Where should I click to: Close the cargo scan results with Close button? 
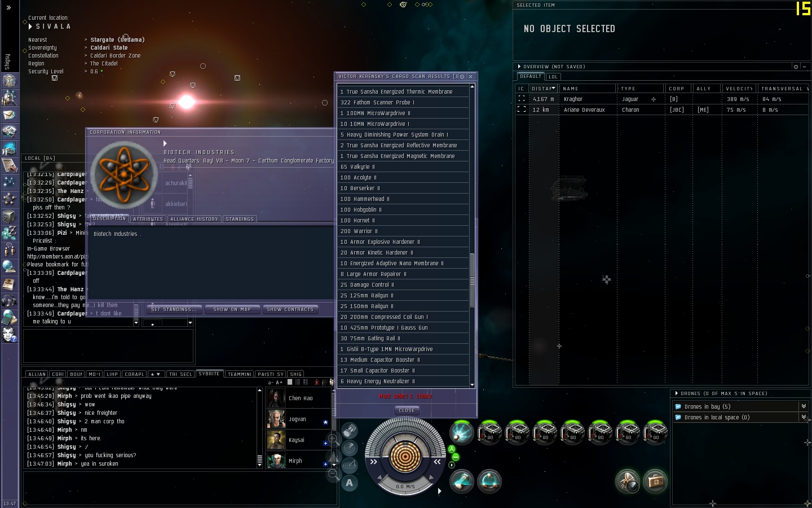tap(407, 410)
